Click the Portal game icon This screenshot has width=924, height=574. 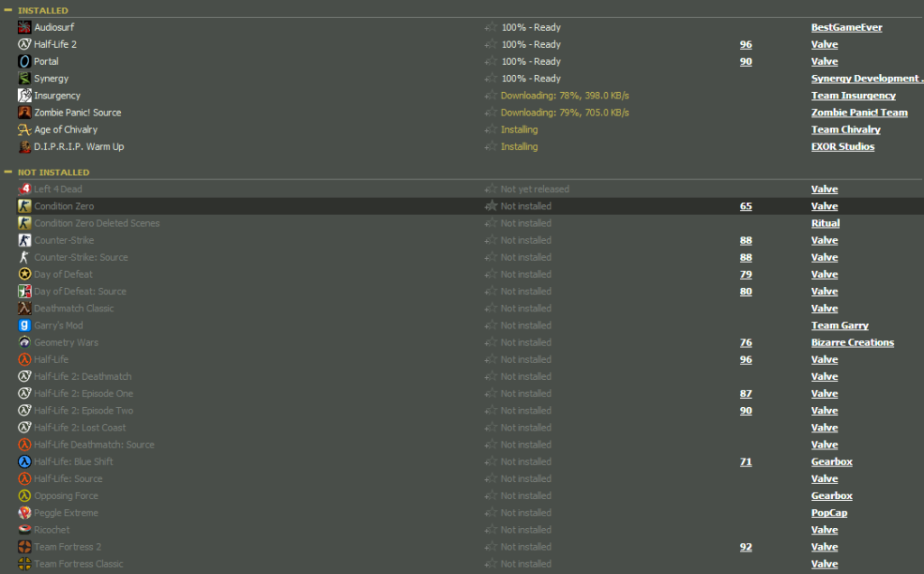coord(24,61)
